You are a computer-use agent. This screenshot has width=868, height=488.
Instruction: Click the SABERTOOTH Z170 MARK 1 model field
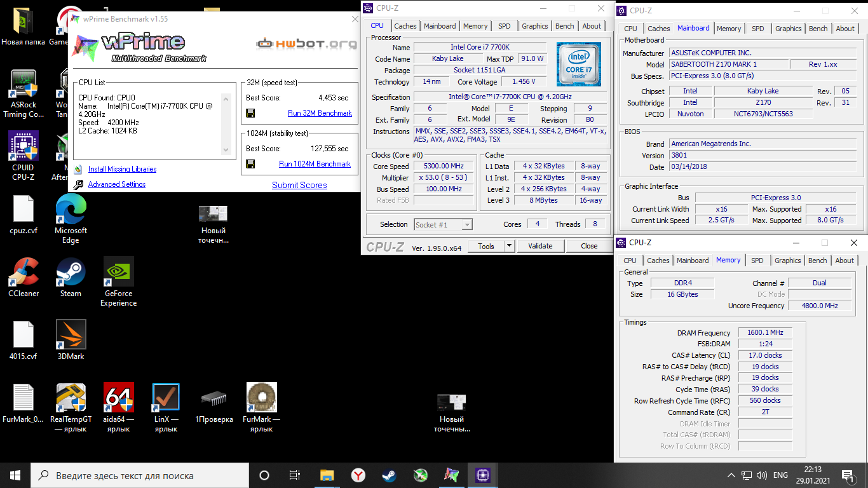pos(728,64)
